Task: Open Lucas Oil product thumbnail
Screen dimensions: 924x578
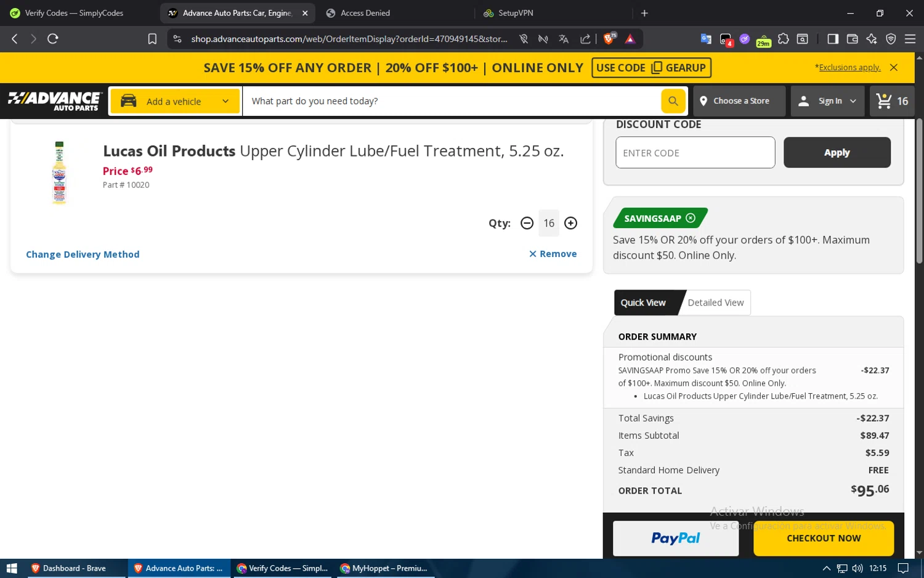Action: tap(59, 173)
